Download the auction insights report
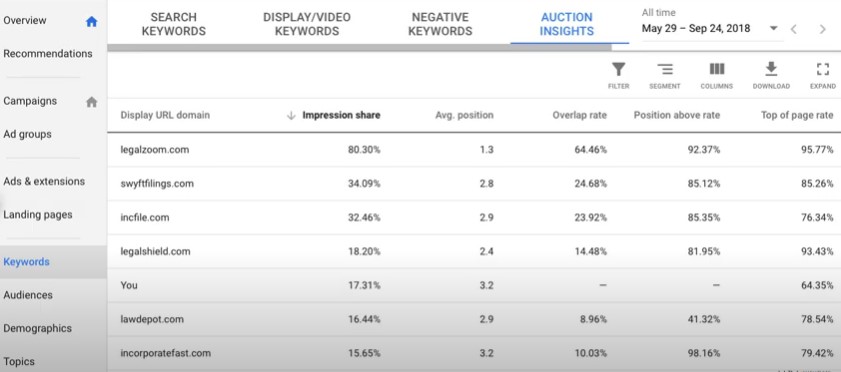The height and width of the screenshot is (372, 841). [x=771, y=76]
